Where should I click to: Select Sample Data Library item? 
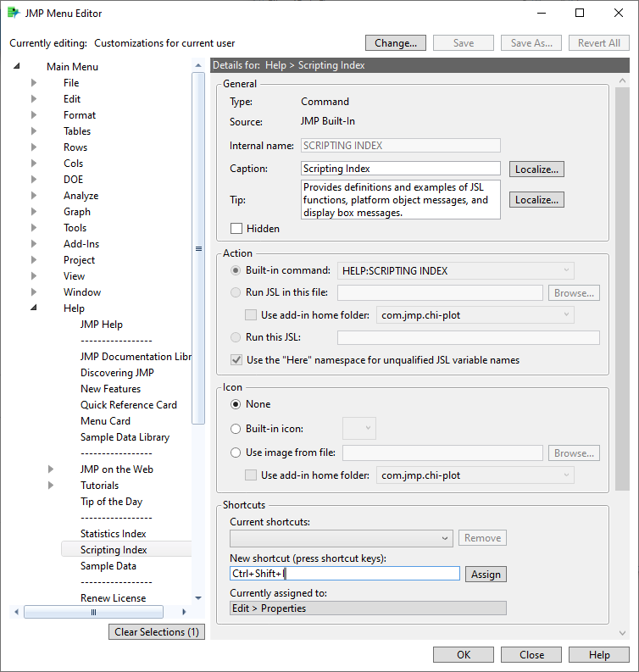point(125,437)
